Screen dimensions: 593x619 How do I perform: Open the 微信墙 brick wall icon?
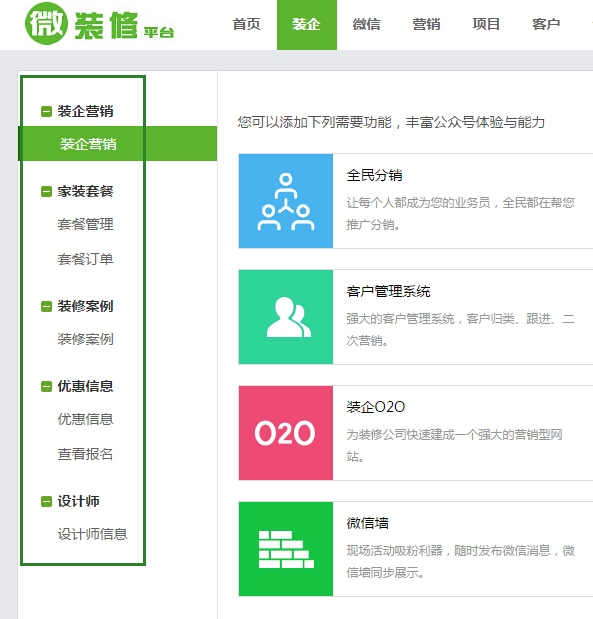point(286,549)
